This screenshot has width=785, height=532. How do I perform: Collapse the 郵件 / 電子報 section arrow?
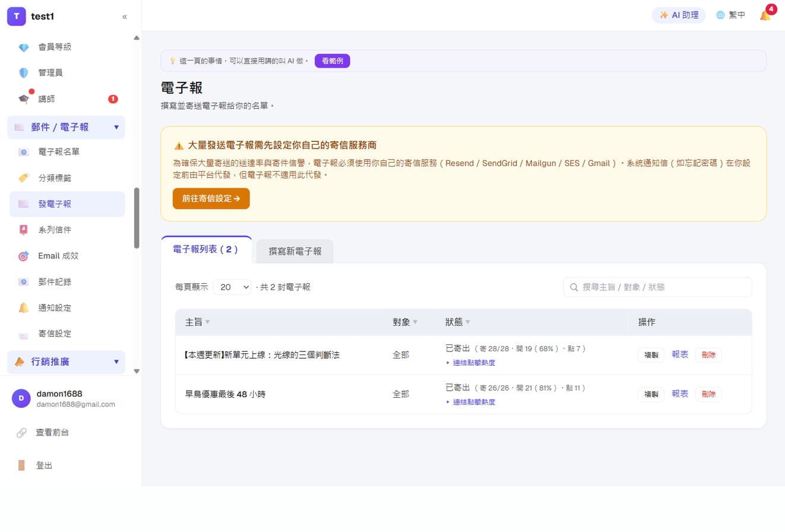click(116, 127)
